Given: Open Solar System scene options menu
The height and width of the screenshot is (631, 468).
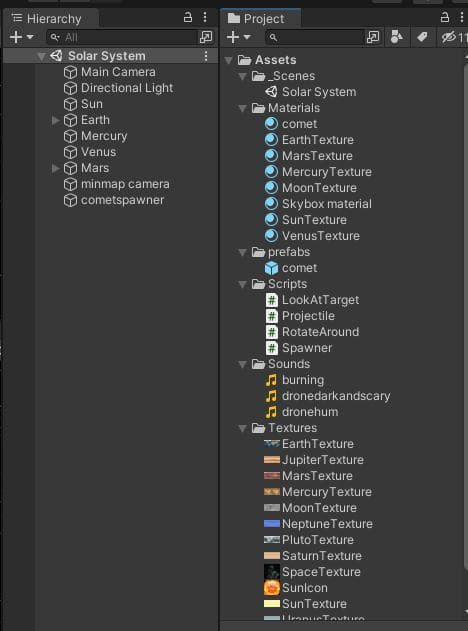Looking at the screenshot, I should coord(206,56).
